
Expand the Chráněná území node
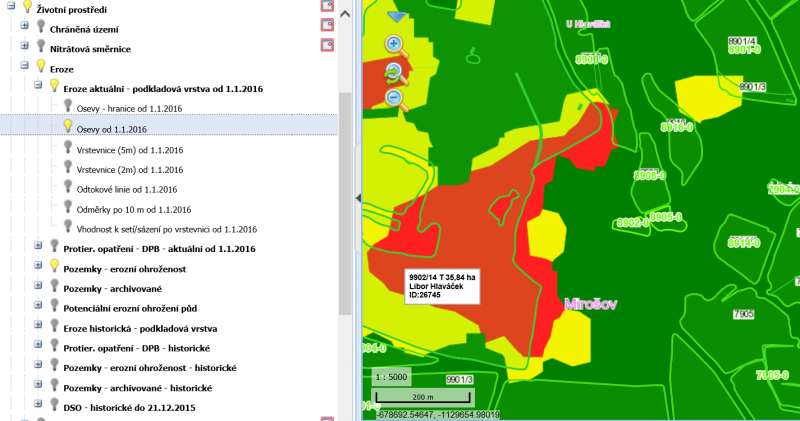[24, 28]
